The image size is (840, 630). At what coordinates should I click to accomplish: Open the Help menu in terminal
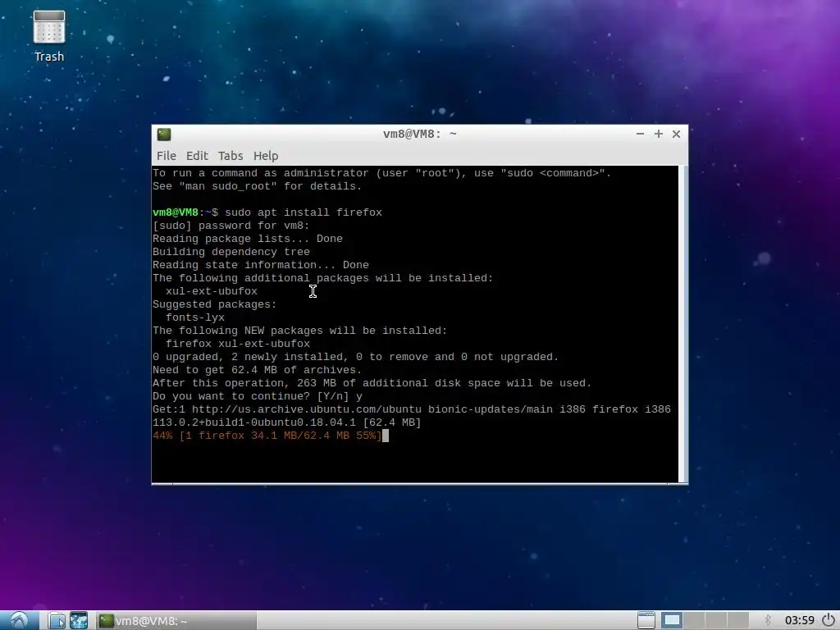pos(266,156)
